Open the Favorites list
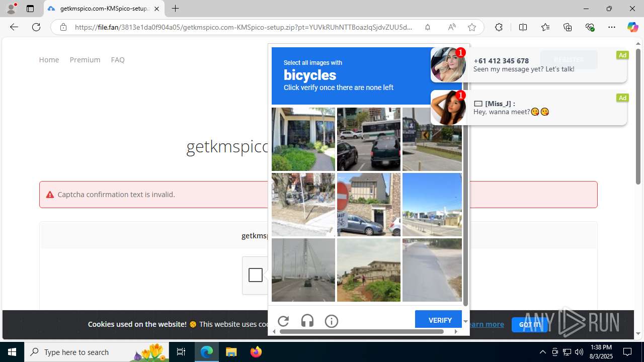644x362 pixels. (x=545, y=27)
